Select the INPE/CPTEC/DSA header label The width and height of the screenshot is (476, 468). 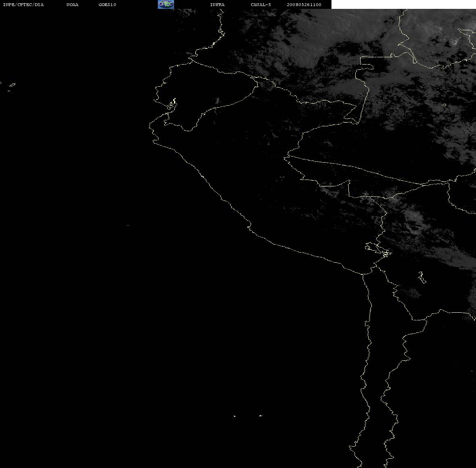(23, 4)
